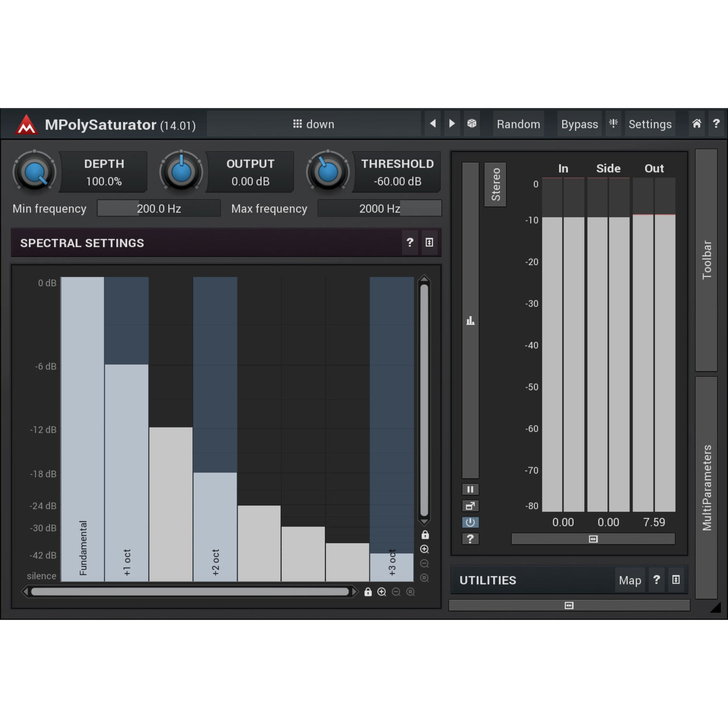Open Spectral Settings help question mark
Viewport: 728px width, 728px height.
click(x=410, y=242)
